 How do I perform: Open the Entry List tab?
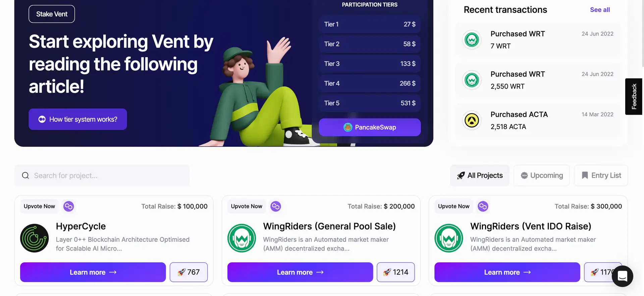pos(601,175)
